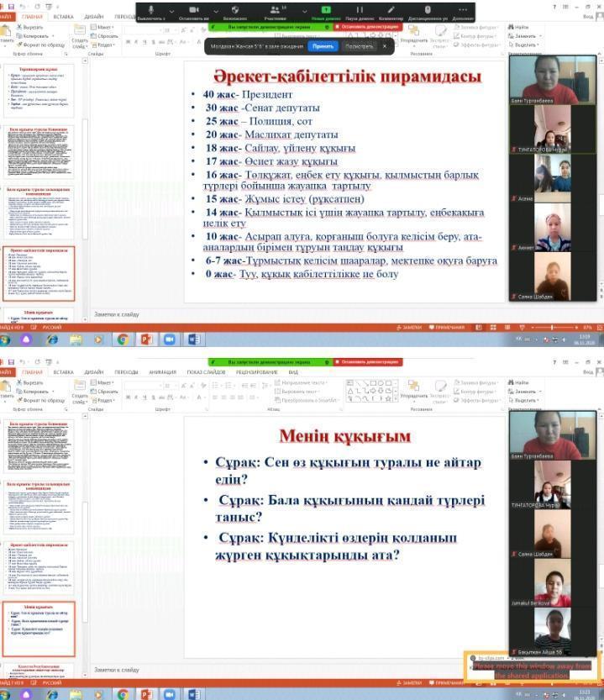
Task: Open the Комментировать annotation tool in Zoom
Action: 391,12
